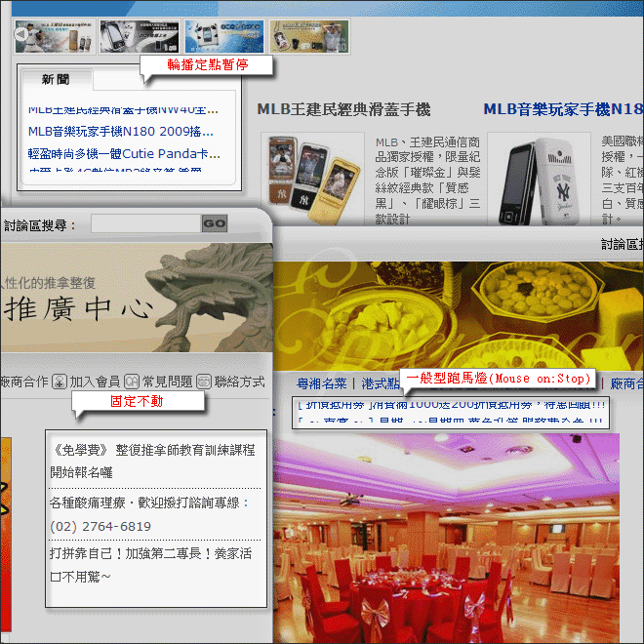Click the three Wang Chien-Ming slider phones image
644x644 pixels.
[x=312, y=180]
